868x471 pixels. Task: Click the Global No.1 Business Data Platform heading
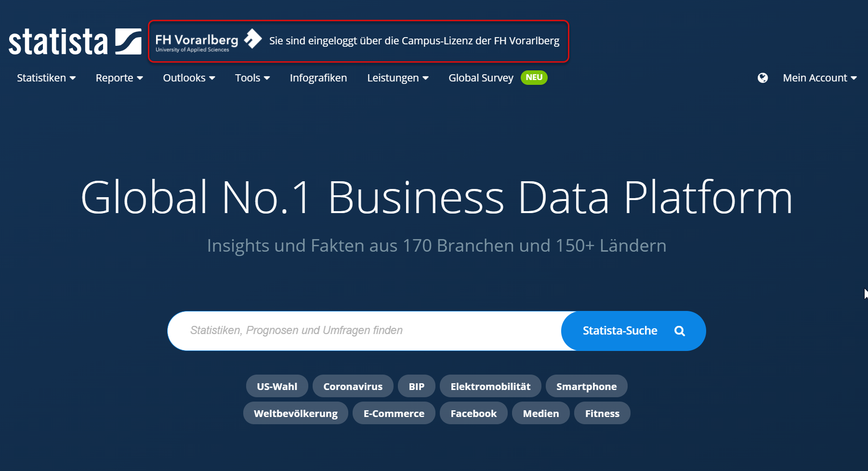pyautogui.click(x=436, y=197)
